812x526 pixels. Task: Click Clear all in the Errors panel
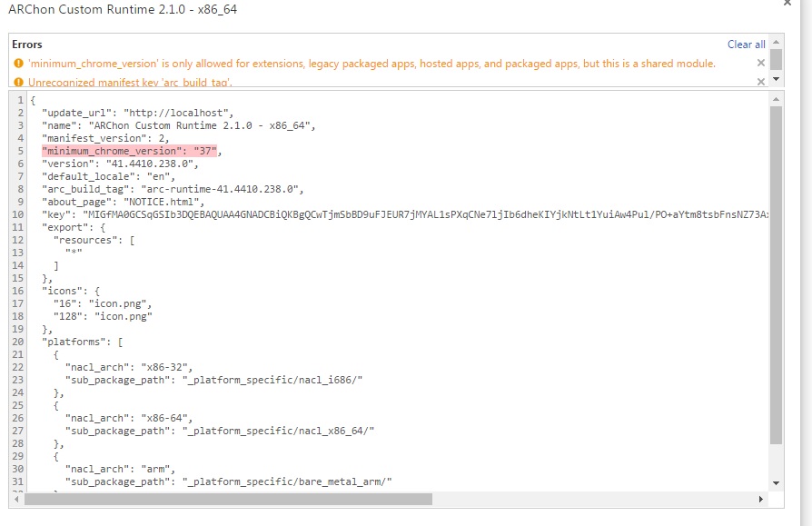pos(747,45)
